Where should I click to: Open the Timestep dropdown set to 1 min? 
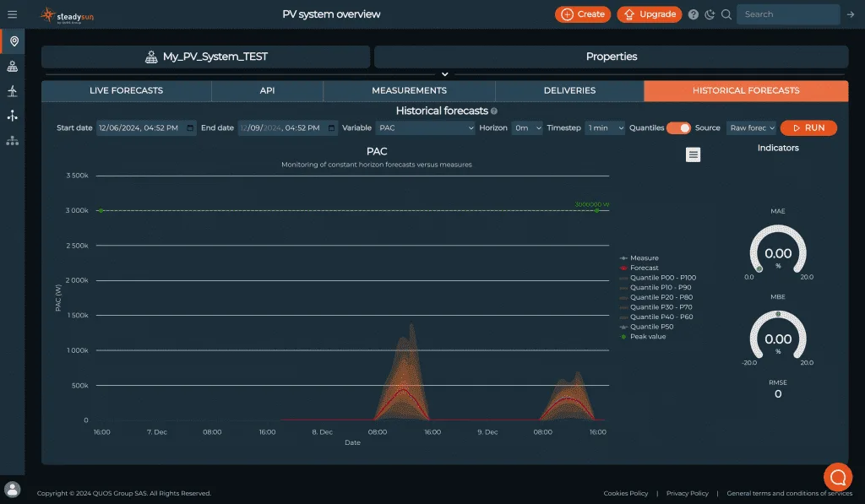(605, 127)
